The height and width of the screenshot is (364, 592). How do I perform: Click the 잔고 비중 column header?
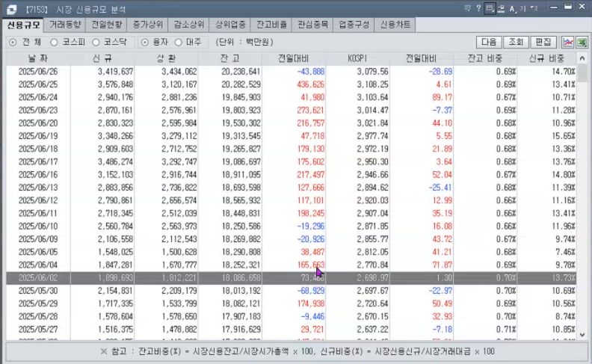[485, 58]
